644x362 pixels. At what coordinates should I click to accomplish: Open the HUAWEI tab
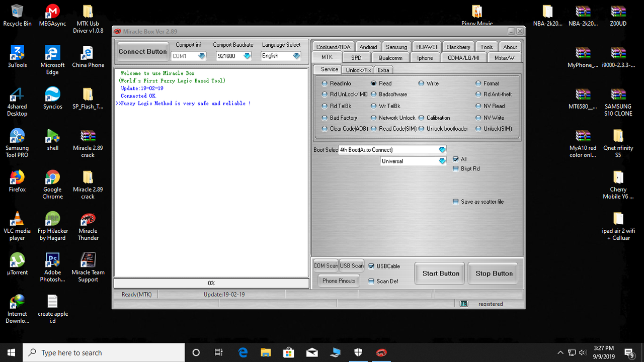coord(427,47)
